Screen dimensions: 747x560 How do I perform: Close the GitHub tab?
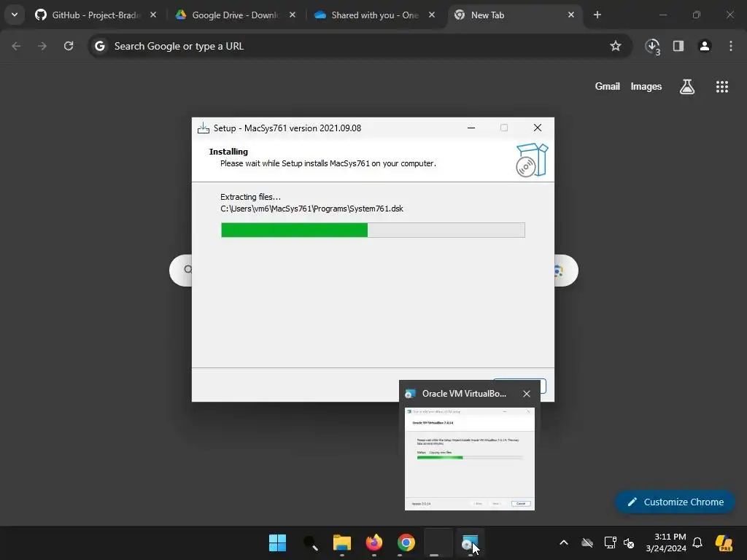tap(153, 15)
